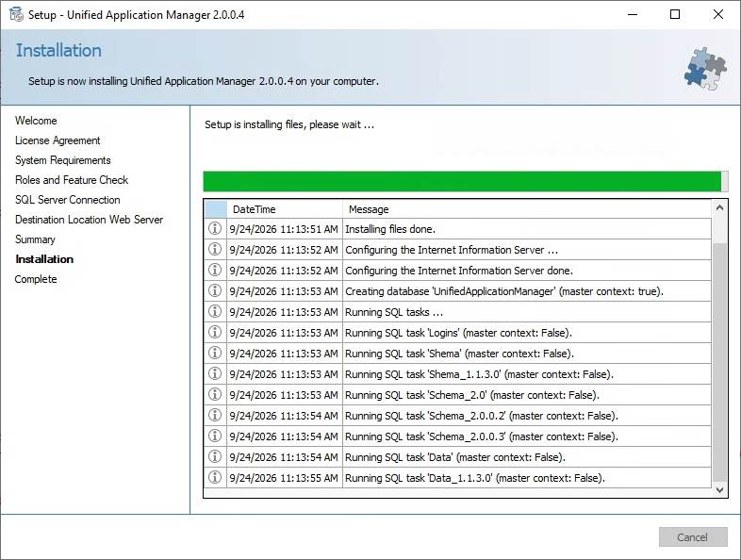Click info icon for SQL task 'Shema' row
This screenshot has height=560, width=741.
coord(215,354)
